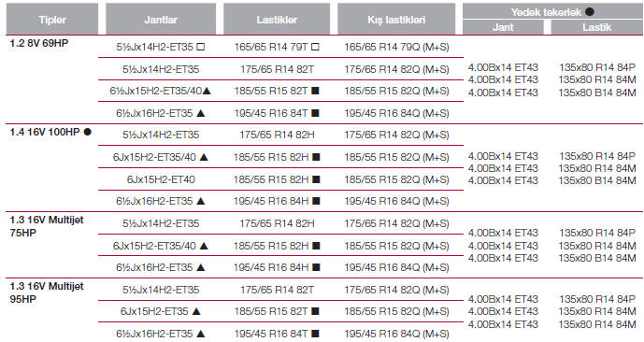
Task: Click the empty square after 165/65 R14 79T
Action: click(315, 47)
